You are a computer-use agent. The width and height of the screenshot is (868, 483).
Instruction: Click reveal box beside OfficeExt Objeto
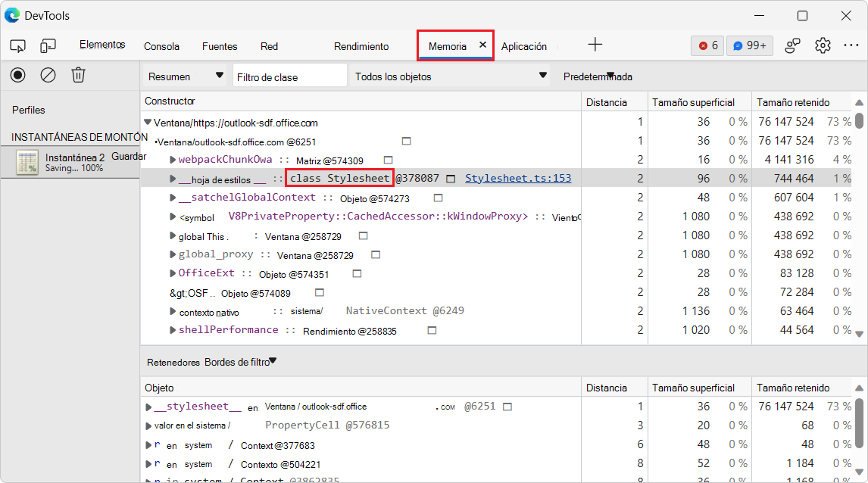(x=357, y=273)
